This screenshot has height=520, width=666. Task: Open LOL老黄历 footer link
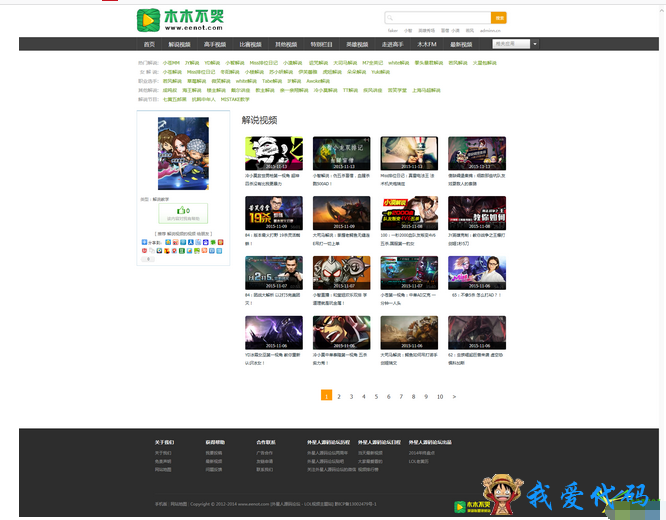(x=419, y=461)
